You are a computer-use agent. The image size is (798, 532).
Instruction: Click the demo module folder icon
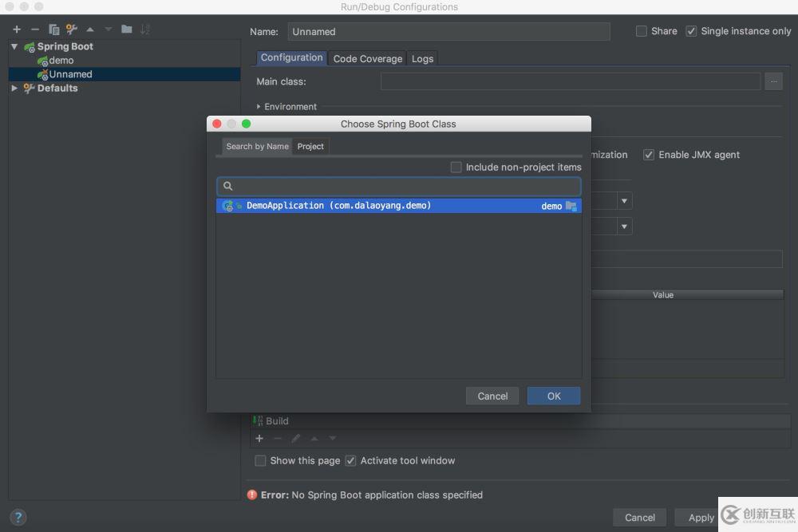point(571,206)
